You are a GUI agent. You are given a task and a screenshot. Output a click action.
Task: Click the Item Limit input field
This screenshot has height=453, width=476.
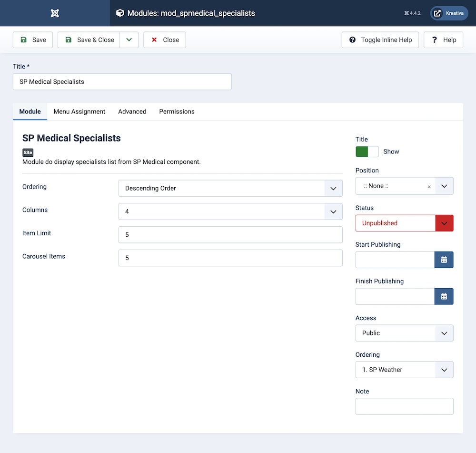click(x=230, y=235)
